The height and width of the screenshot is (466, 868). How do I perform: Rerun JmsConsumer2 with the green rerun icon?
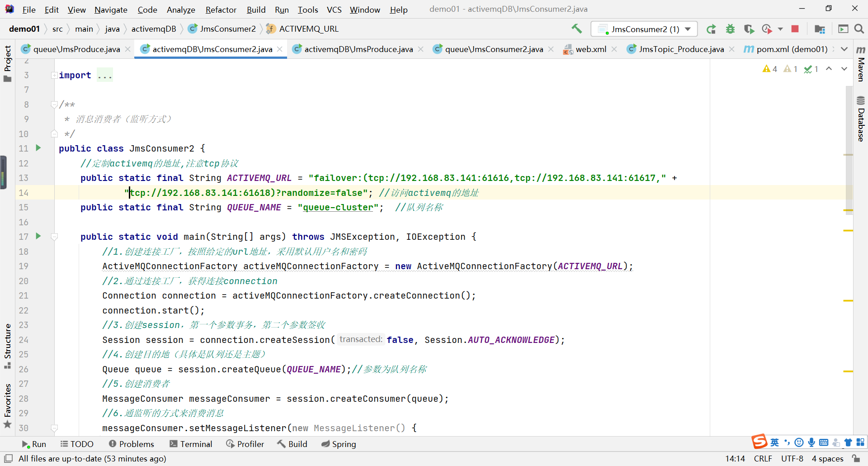click(x=711, y=29)
